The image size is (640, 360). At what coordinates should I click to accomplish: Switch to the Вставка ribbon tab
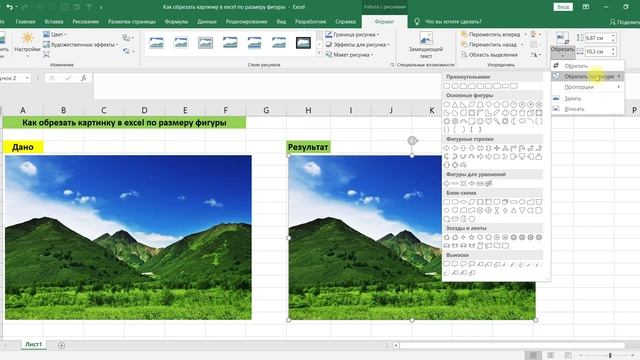point(54,22)
